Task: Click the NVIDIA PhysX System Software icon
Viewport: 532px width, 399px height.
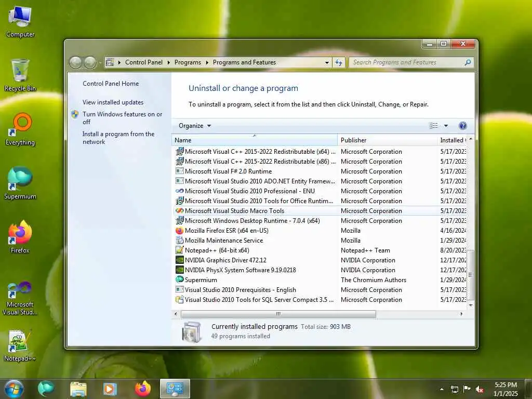Action: click(x=179, y=270)
